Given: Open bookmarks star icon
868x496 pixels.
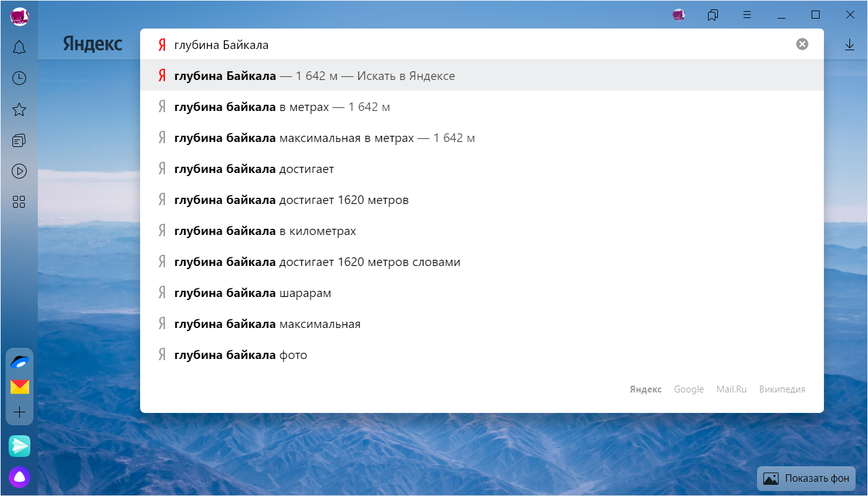Looking at the screenshot, I should point(19,110).
